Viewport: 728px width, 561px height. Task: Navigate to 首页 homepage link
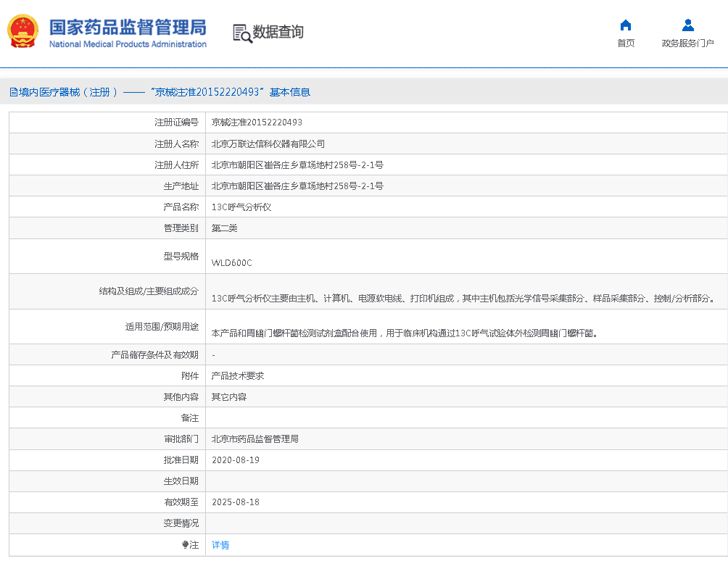[x=626, y=43]
